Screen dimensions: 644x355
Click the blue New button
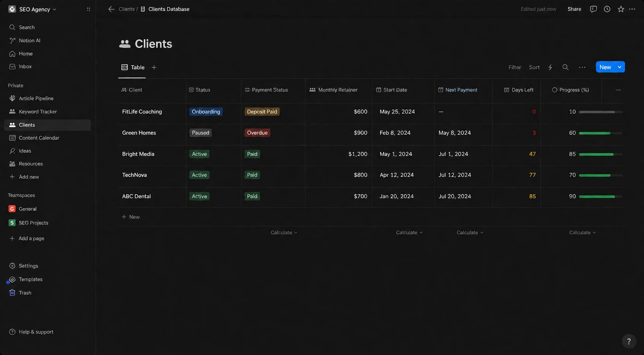click(605, 67)
